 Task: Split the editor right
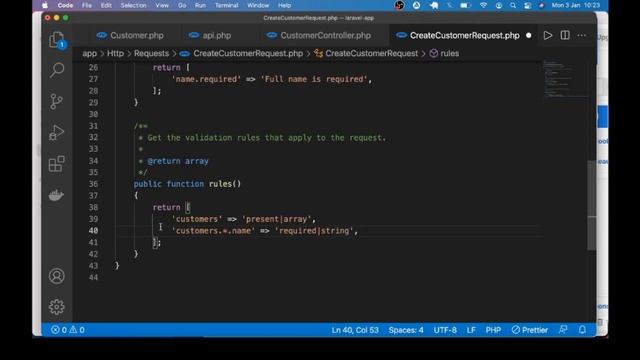pyautogui.click(x=565, y=36)
